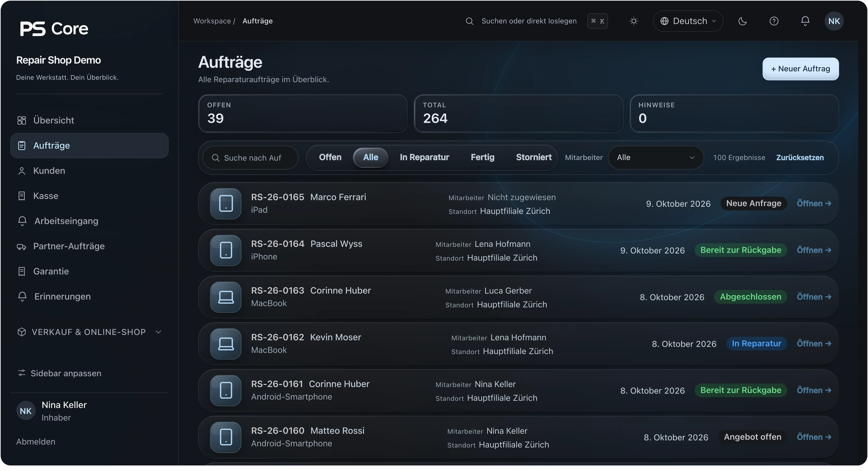The image size is (868, 471).
Task: Click the Workspace breadcrumb
Action: click(x=212, y=21)
